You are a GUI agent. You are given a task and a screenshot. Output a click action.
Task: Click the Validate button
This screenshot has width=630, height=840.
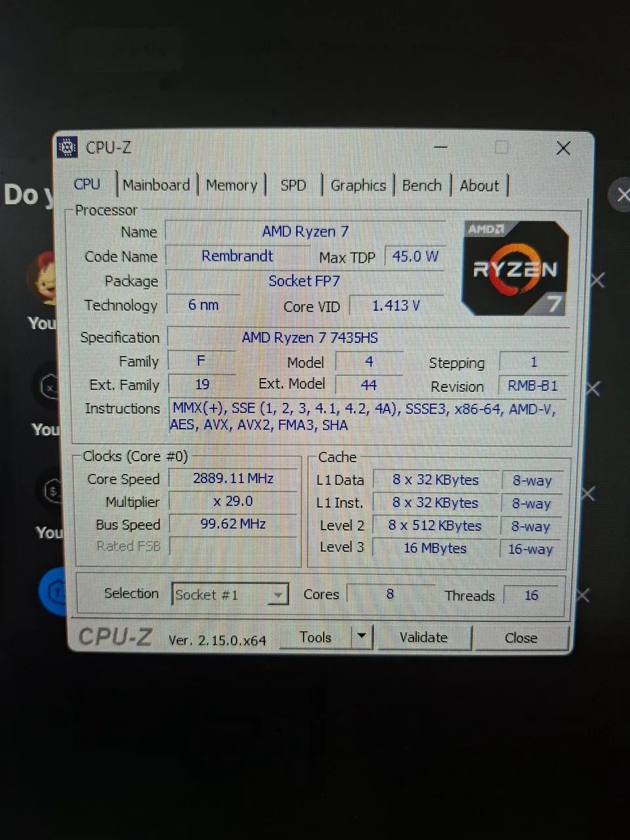click(423, 637)
